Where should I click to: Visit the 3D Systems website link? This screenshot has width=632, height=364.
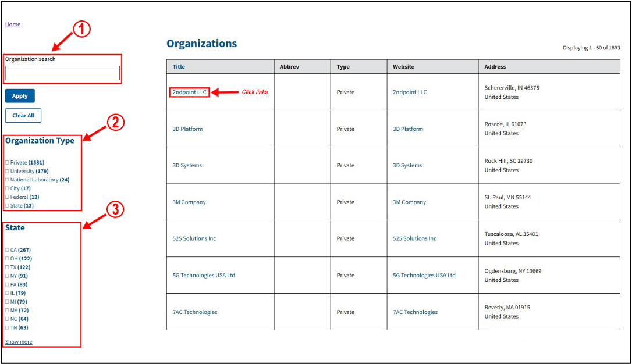407,166
